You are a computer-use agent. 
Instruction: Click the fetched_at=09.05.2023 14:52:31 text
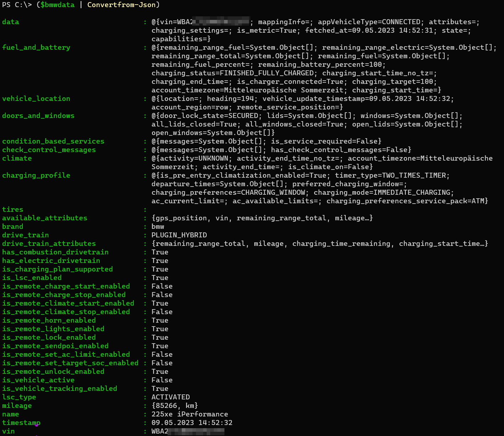point(369,30)
